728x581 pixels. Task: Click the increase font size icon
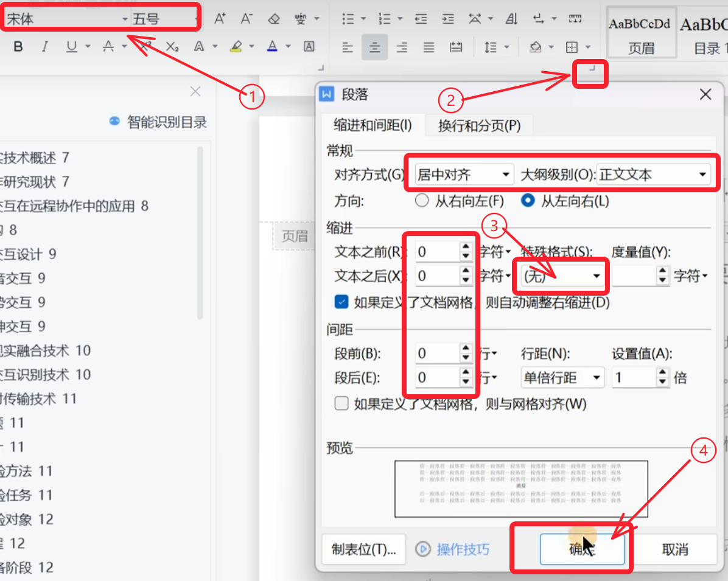click(220, 19)
